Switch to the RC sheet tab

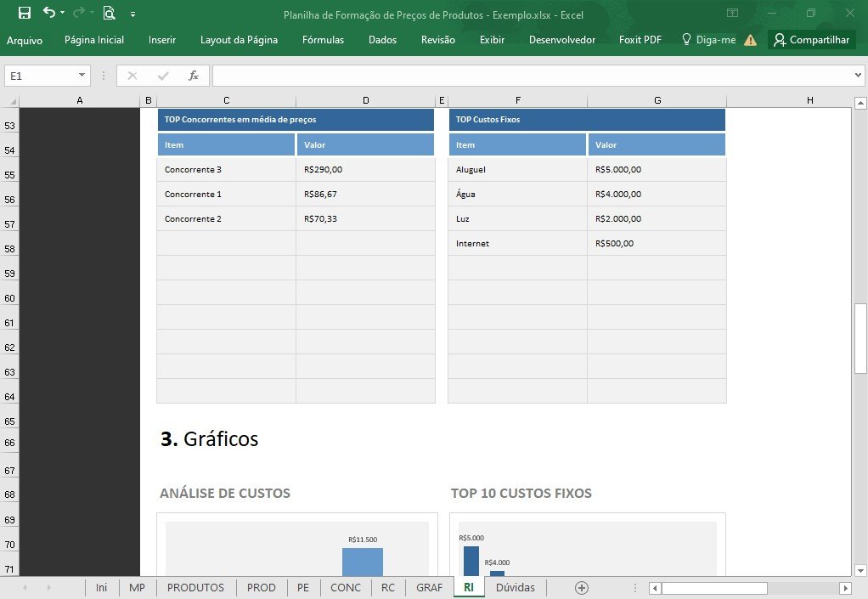(388, 587)
